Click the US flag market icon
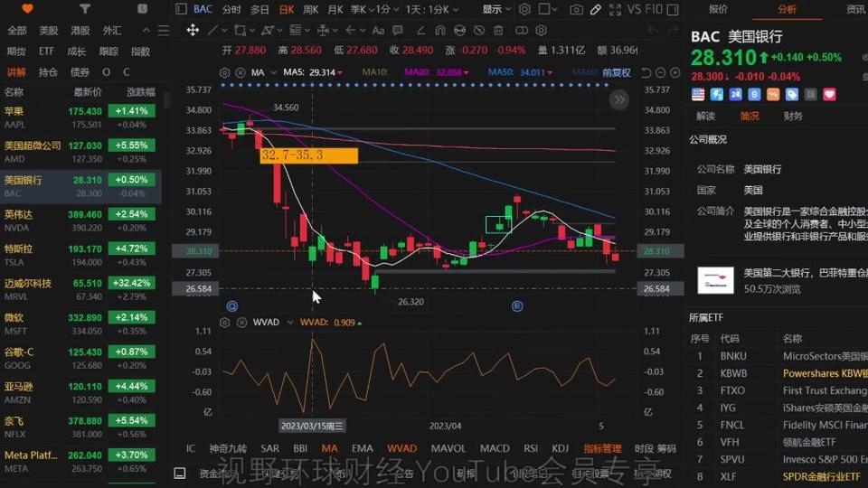This screenshot has height=488, width=868. pyautogui.click(x=698, y=95)
